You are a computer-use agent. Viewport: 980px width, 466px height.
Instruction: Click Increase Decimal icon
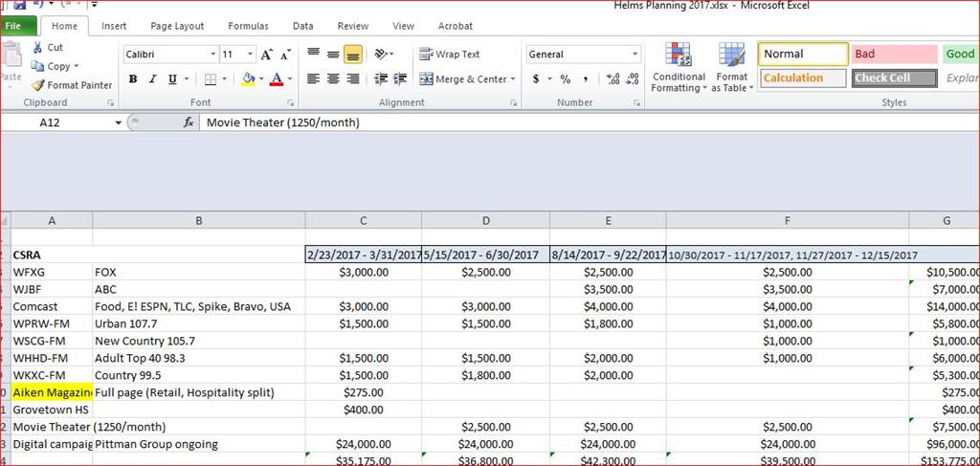click(613, 78)
